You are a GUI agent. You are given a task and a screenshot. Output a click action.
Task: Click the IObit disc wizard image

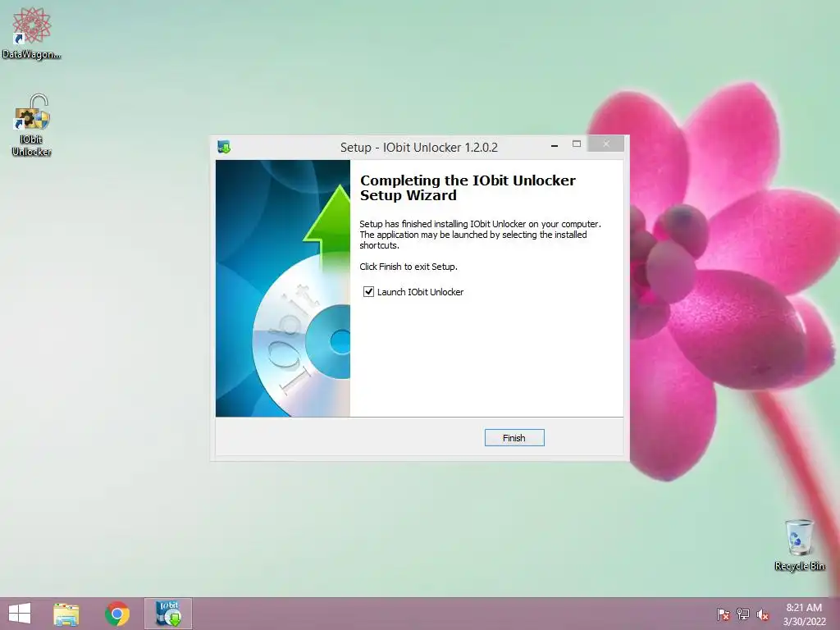pyautogui.click(x=283, y=288)
